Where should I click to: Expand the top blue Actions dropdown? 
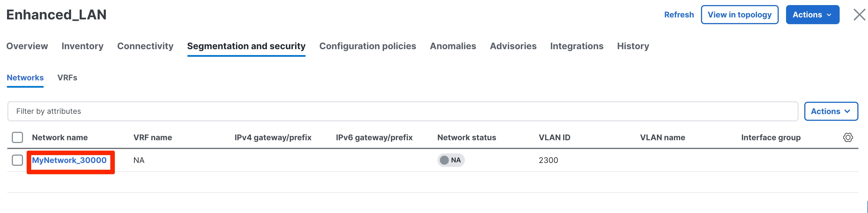(x=812, y=15)
